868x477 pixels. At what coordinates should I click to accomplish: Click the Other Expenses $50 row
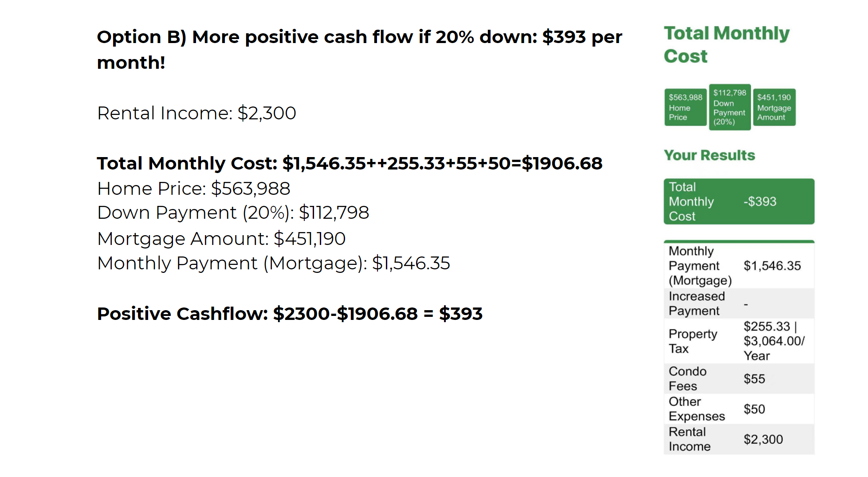[x=738, y=409]
